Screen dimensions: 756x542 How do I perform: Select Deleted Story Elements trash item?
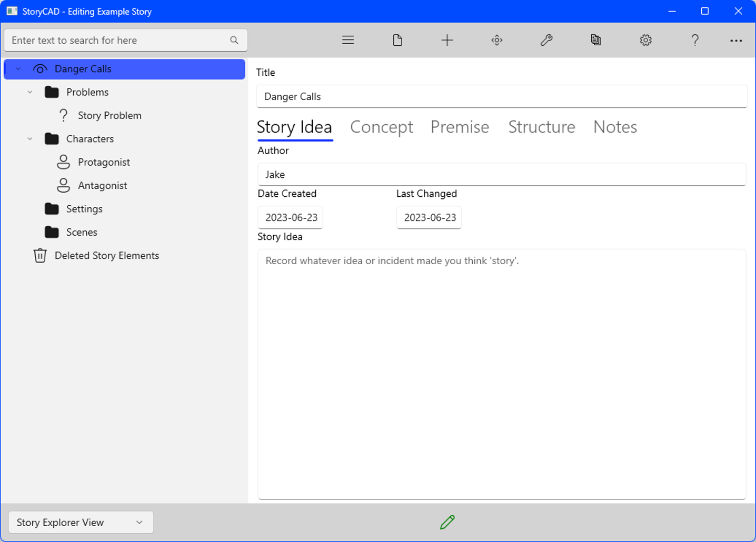tap(106, 255)
